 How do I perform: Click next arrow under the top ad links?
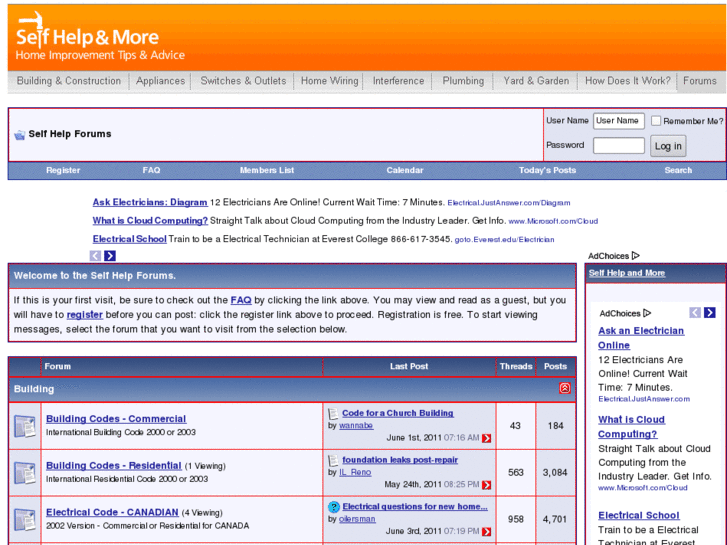point(110,256)
